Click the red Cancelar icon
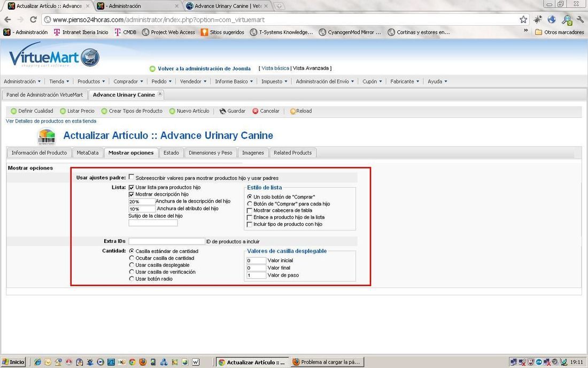 256,111
